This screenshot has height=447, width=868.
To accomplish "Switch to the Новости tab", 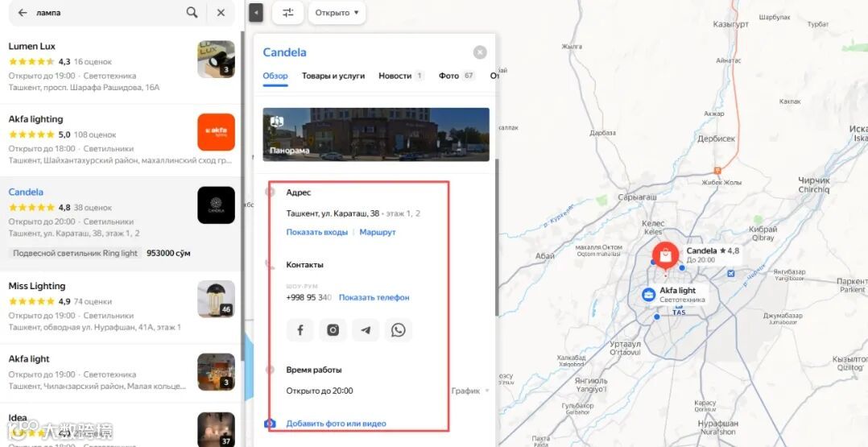I will tap(401, 76).
